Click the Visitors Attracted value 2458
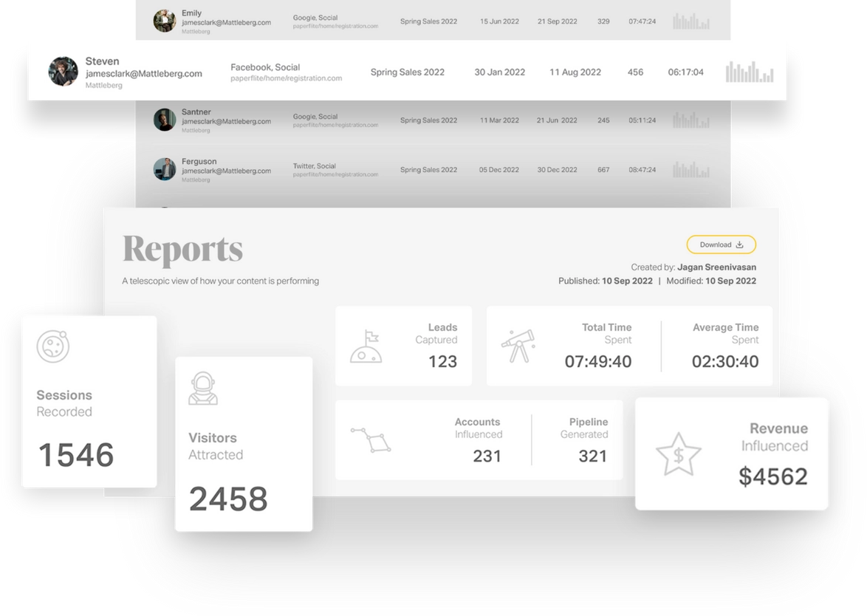This screenshot has height=616, width=867. [x=228, y=499]
